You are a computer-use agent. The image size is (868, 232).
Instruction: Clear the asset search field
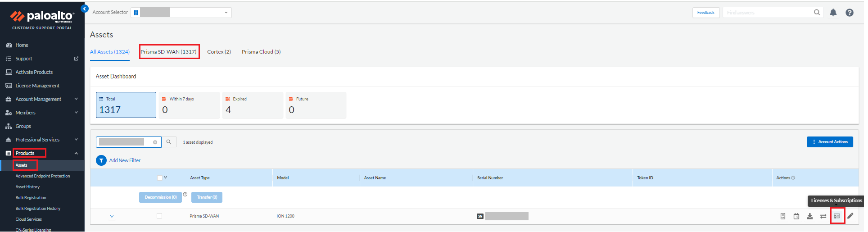(x=155, y=142)
